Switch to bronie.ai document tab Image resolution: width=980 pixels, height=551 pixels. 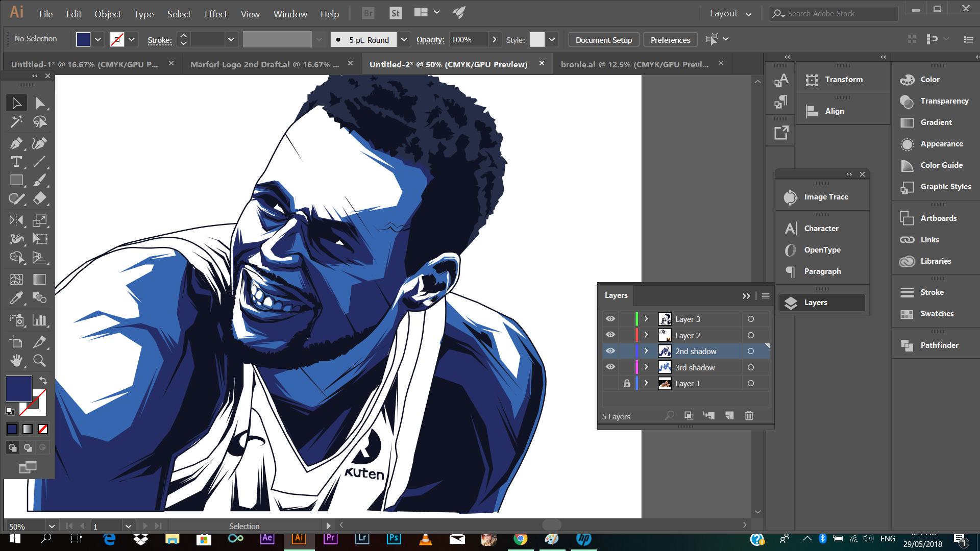tap(634, 64)
